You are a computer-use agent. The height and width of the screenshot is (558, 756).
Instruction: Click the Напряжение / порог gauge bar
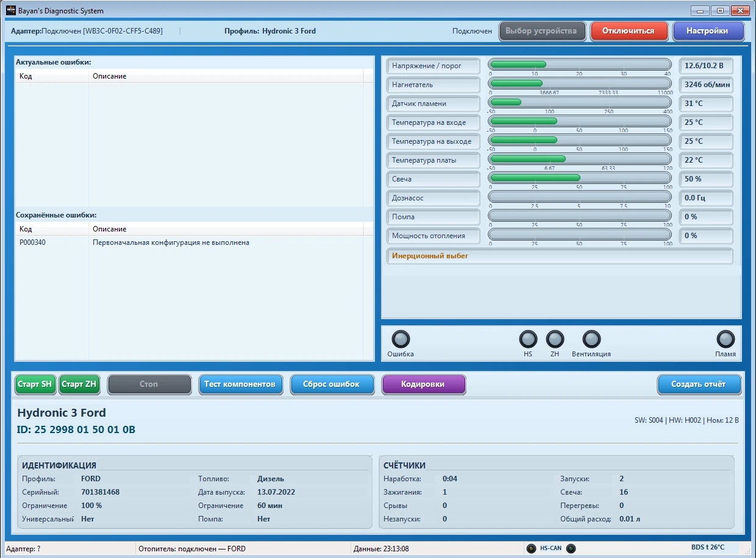(580, 65)
